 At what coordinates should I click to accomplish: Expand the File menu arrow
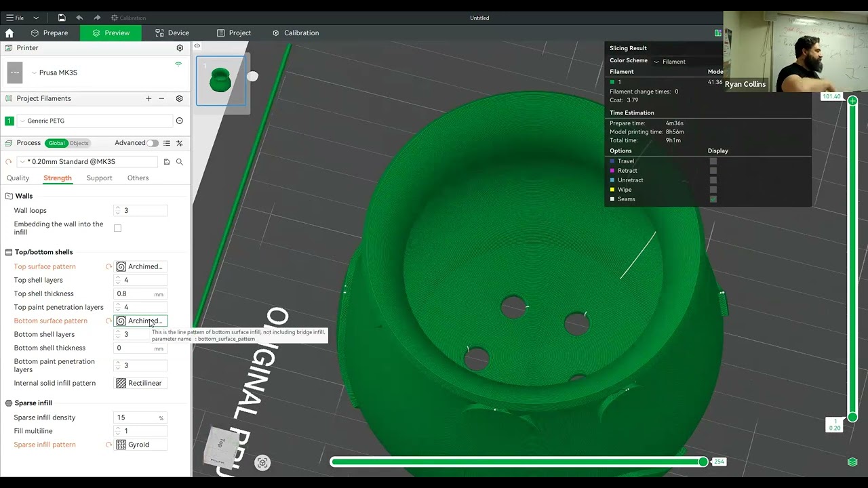click(x=36, y=18)
